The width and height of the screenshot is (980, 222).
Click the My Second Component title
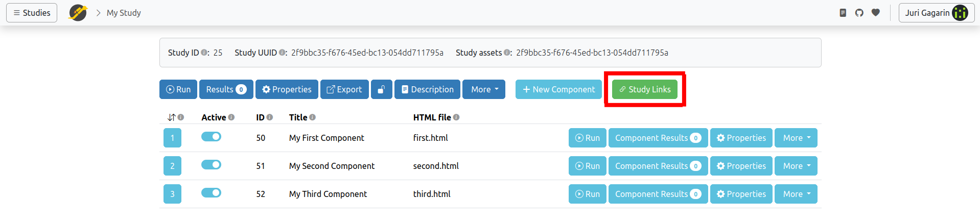tap(332, 166)
